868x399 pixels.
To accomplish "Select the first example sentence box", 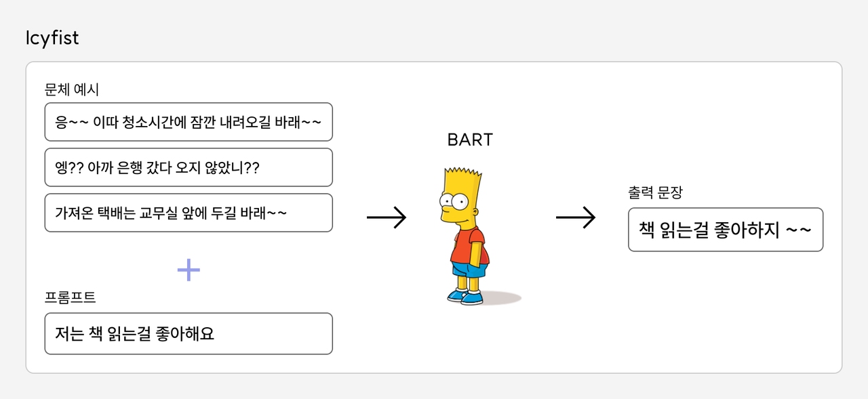I will coord(189,122).
